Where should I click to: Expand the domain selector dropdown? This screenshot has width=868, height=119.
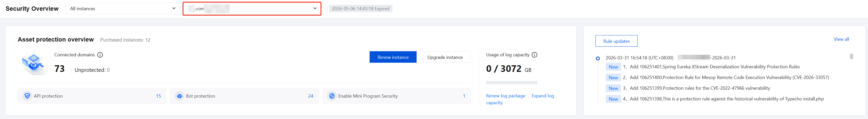click(252, 8)
